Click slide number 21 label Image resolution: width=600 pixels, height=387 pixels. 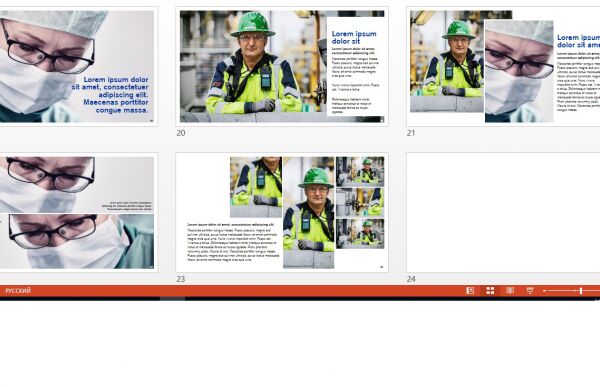point(411,133)
